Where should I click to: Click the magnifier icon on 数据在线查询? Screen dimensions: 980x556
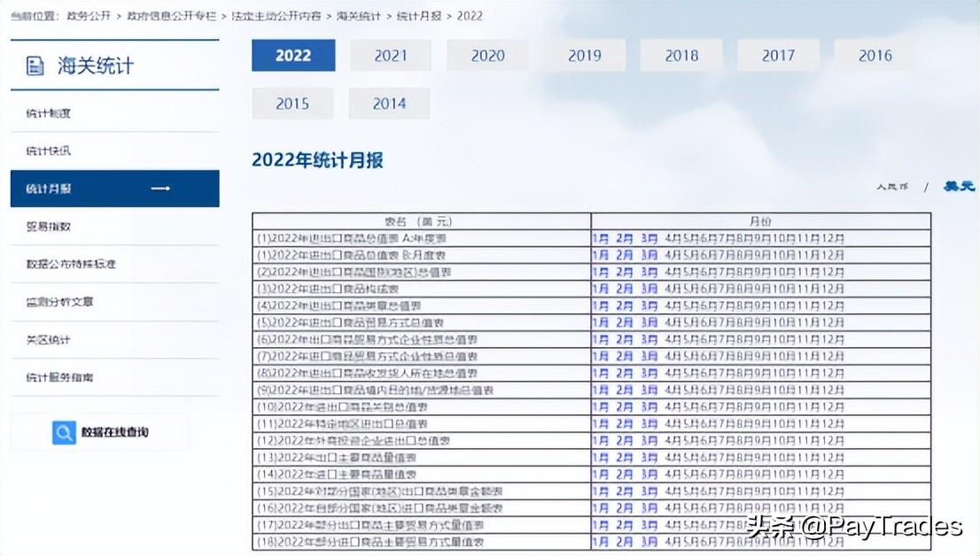point(63,432)
